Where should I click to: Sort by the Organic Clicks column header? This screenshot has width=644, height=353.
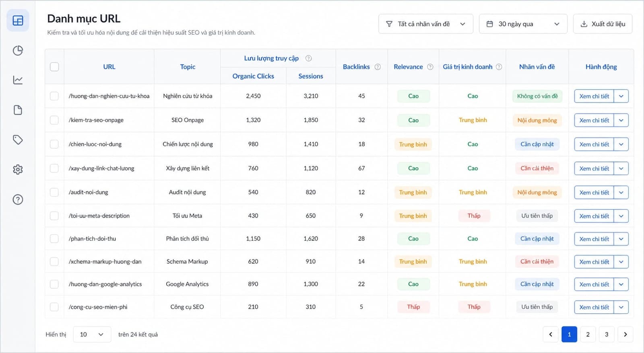(253, 76)
